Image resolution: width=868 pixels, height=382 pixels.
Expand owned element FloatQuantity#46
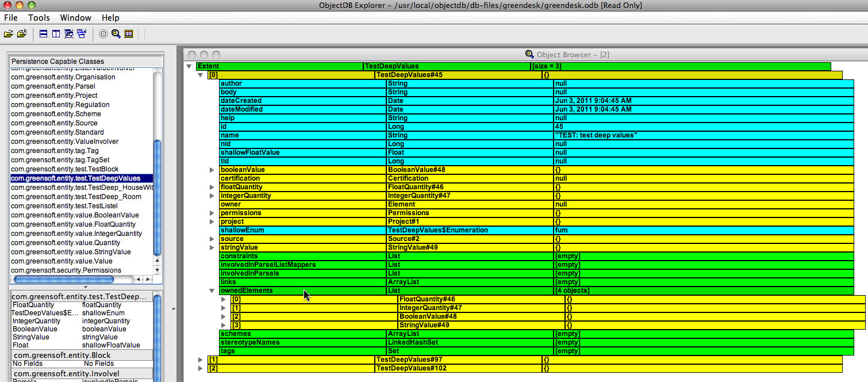223,299
